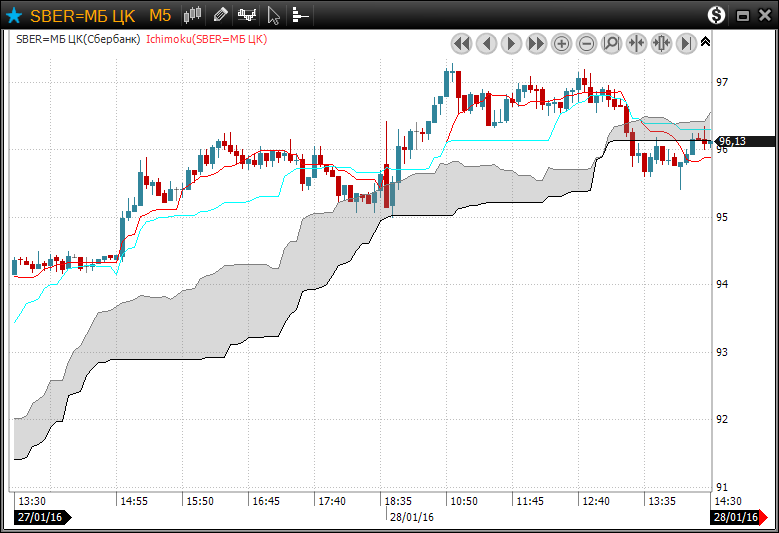Collapse the chart navigation toolbar
The width and height of the screenshot is (779, 533).
(705, 42)
